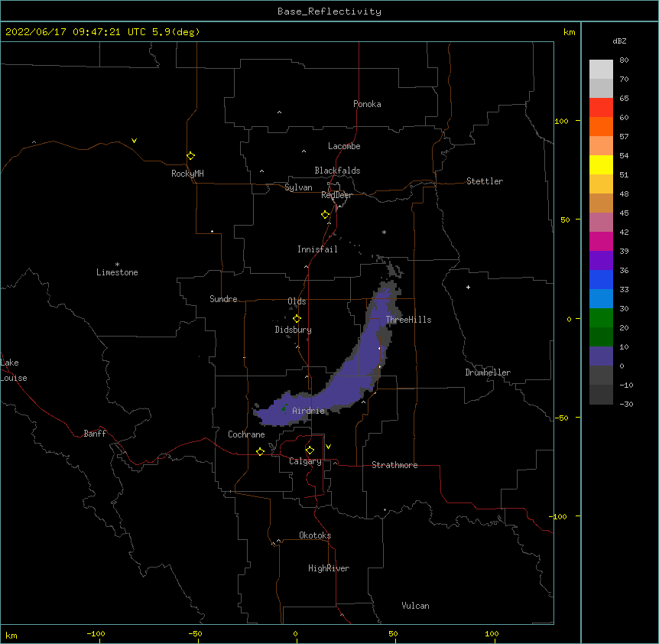Image resolution: width=659 pixels, height=644 pixels.
Task: Click the white plus marker north of Drumheller
Action: click(x=468, y=287)
